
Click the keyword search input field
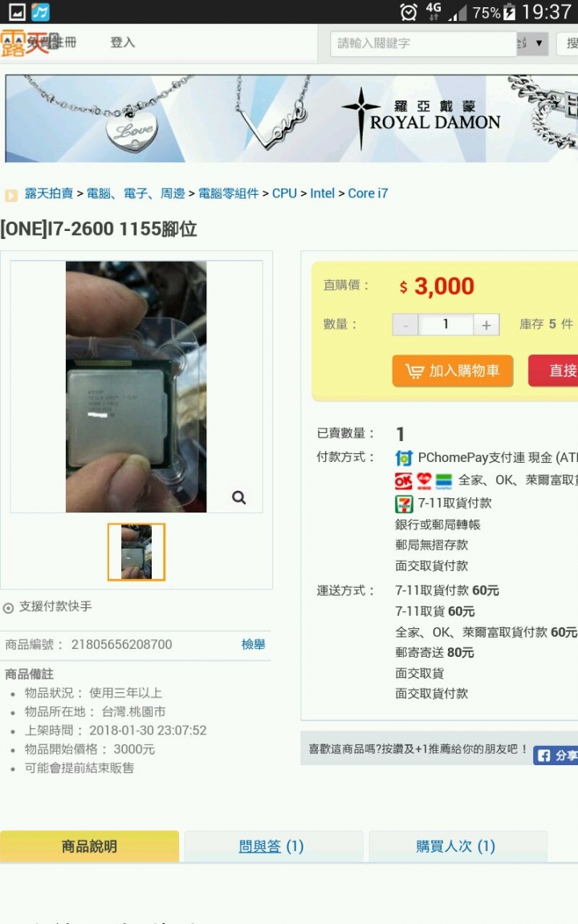[x=423, y=43]
